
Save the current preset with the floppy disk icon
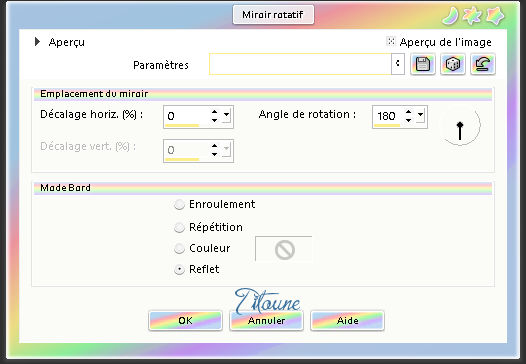pyautogui.click(x=423, y=64)
